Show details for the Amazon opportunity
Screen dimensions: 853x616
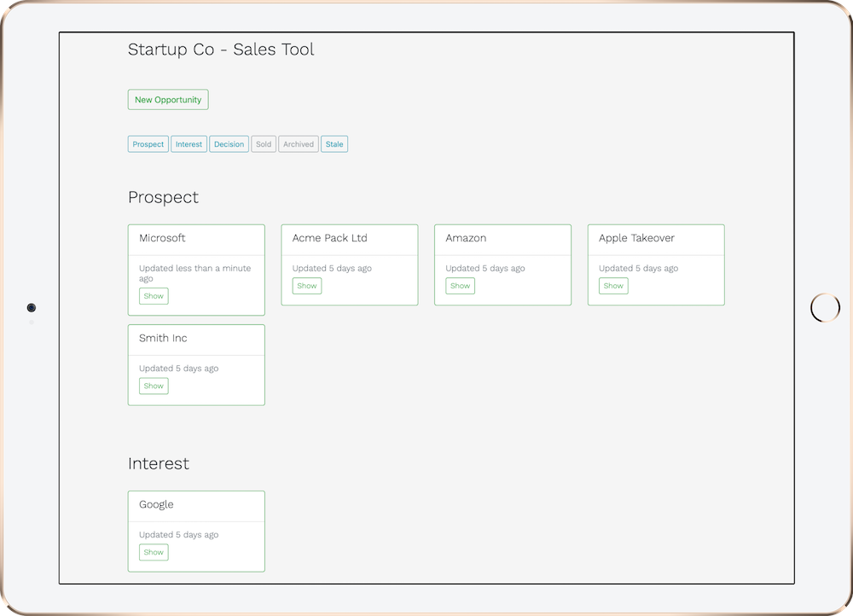(x=460, y=286)
